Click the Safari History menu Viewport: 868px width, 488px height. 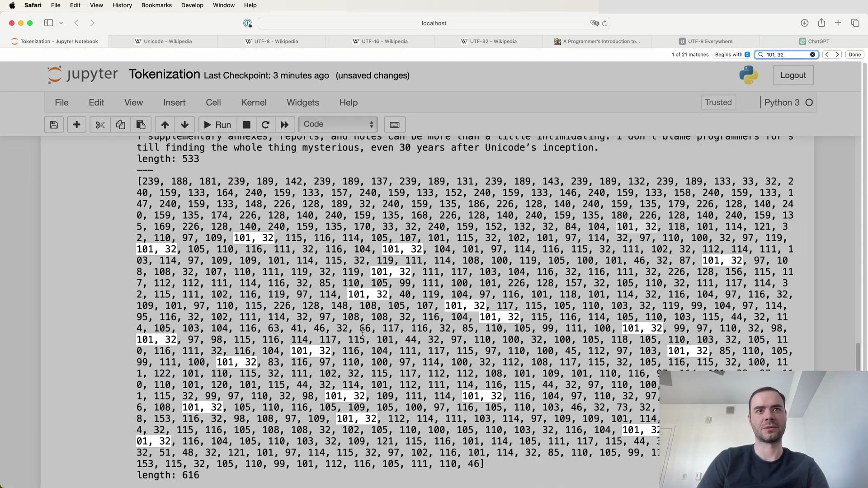click(122, 5)
